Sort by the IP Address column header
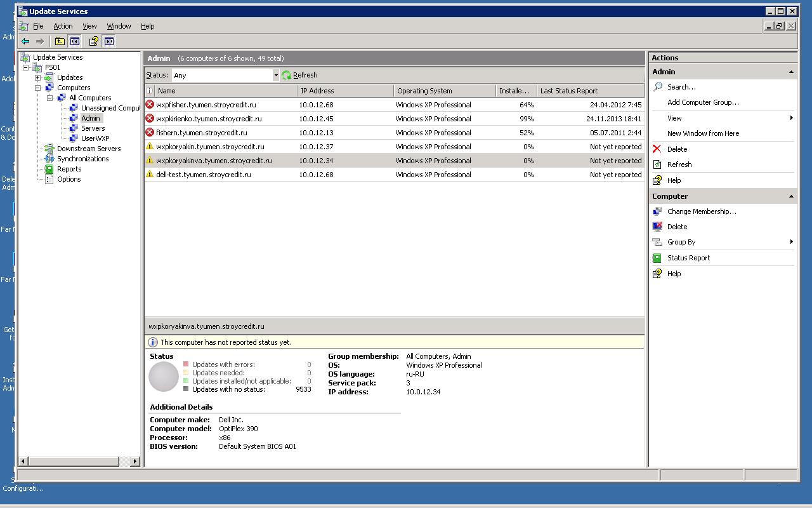Image resolution: width=812 pixels, height=508 pixels. click(x=344, y=91)
